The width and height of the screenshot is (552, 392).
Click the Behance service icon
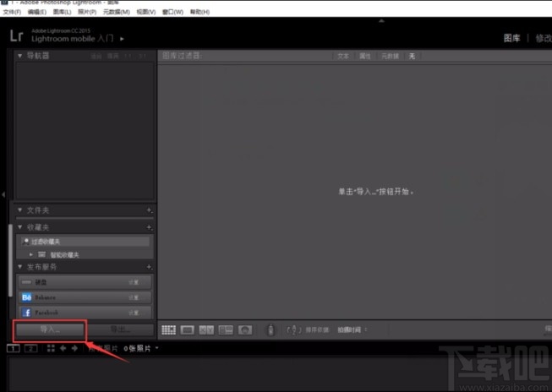point(27,297)
